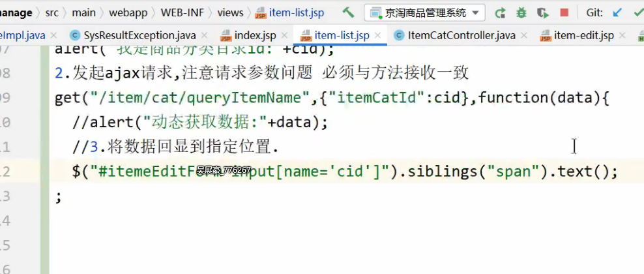This screenshot has height=274, width=644.
Task: Start debugging with the bug icon
Action: (x=521, y=13)
